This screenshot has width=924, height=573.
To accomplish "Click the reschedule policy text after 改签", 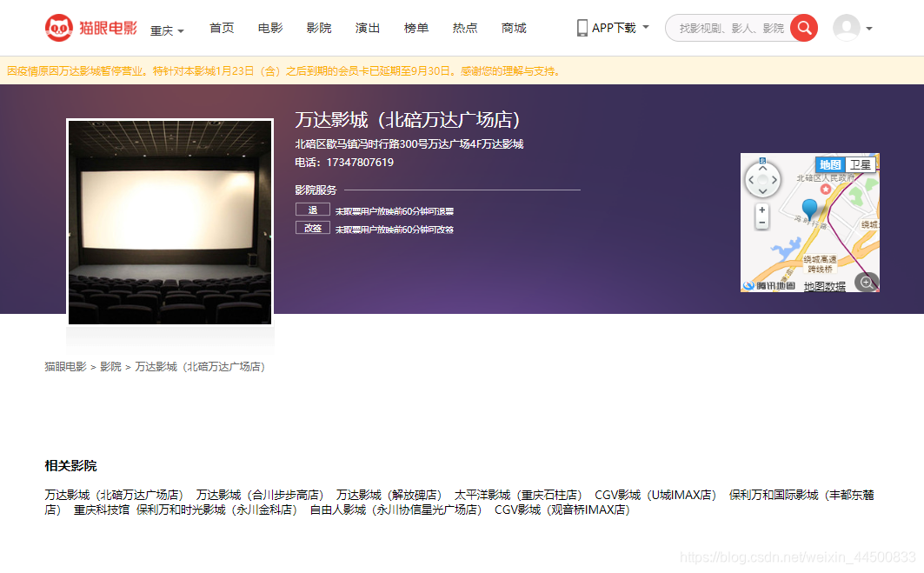I will 395,230.
